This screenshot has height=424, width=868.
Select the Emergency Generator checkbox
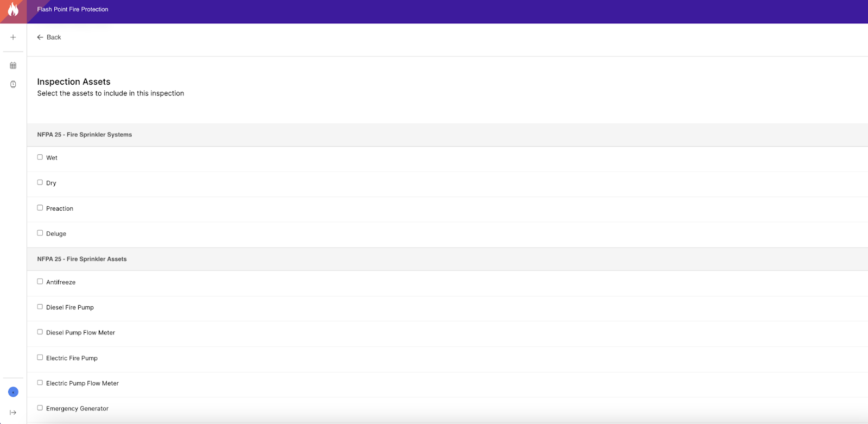(40, 408)
